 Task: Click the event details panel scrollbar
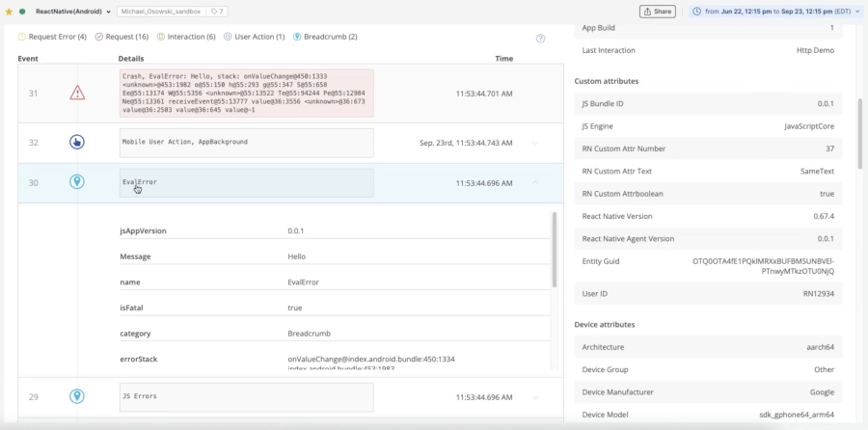[x=554, y=249]
